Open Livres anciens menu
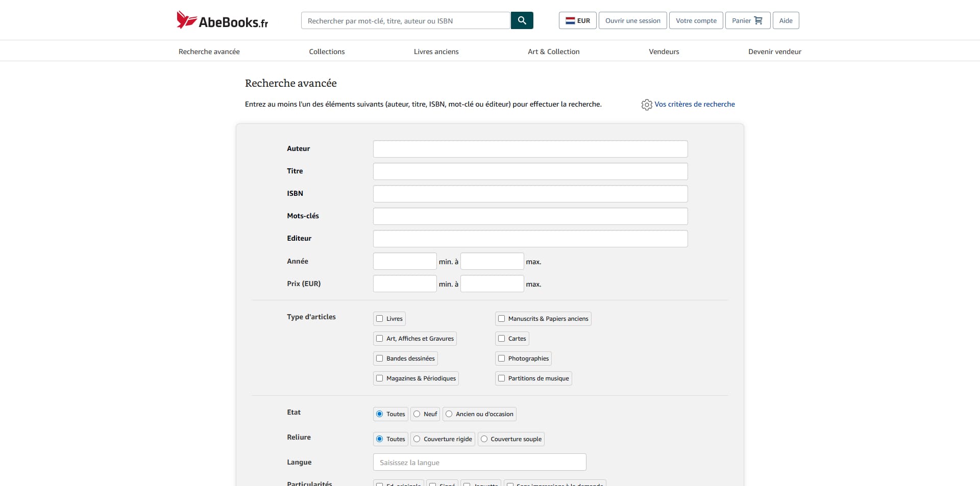The width and height of the screenshot is (980, 486). (x=436, y=52)
